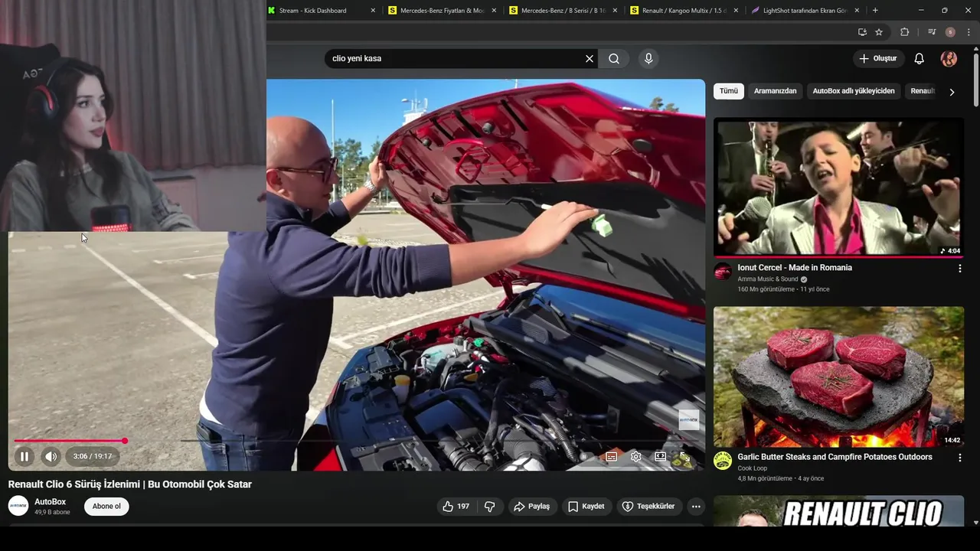Start voice search with microphone
980x551 pixels.
pos(648,59)
